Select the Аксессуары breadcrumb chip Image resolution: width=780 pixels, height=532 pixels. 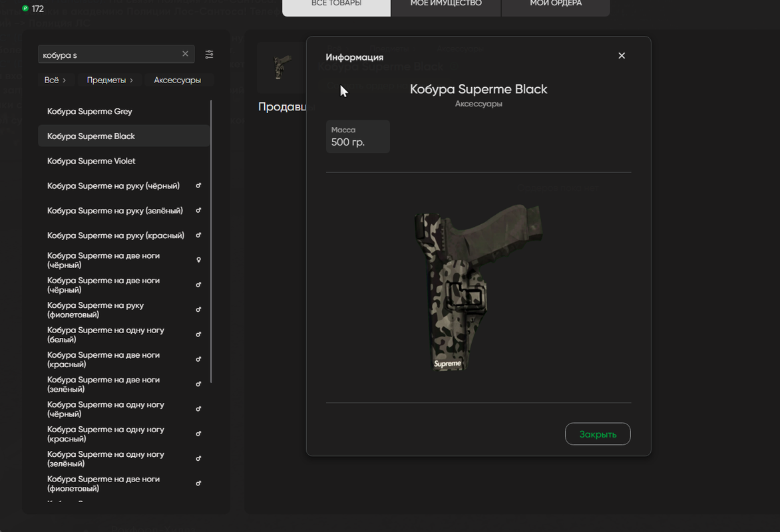coord(178,80)
